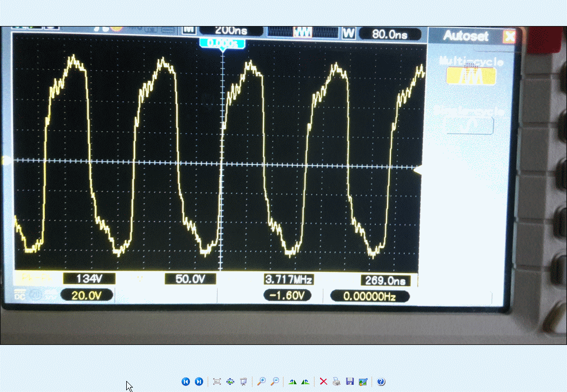
Task: Select the Multi-cycle autoset option
Action: point(471,76)
